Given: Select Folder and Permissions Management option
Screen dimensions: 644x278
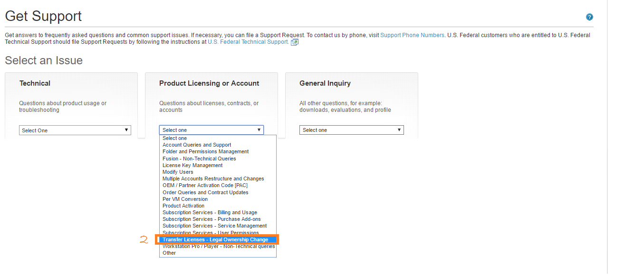Looking at the screenshot, I should [205, 151].
